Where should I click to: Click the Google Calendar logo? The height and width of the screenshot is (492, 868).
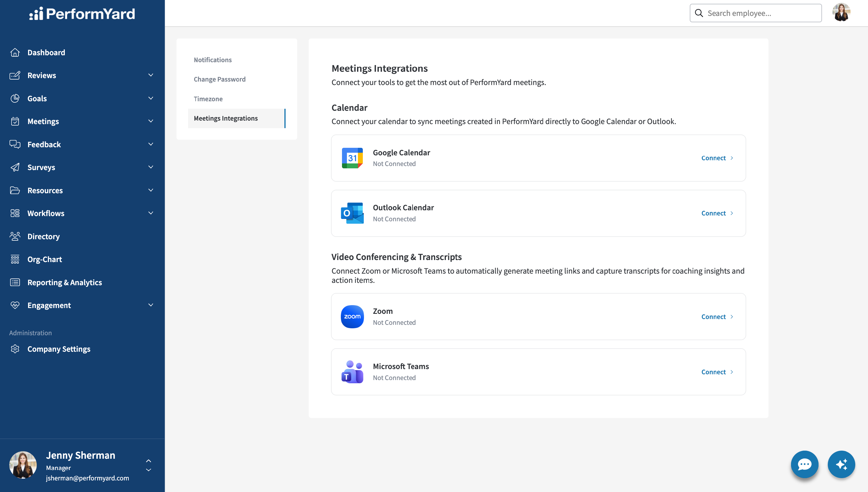coord(352,158)
